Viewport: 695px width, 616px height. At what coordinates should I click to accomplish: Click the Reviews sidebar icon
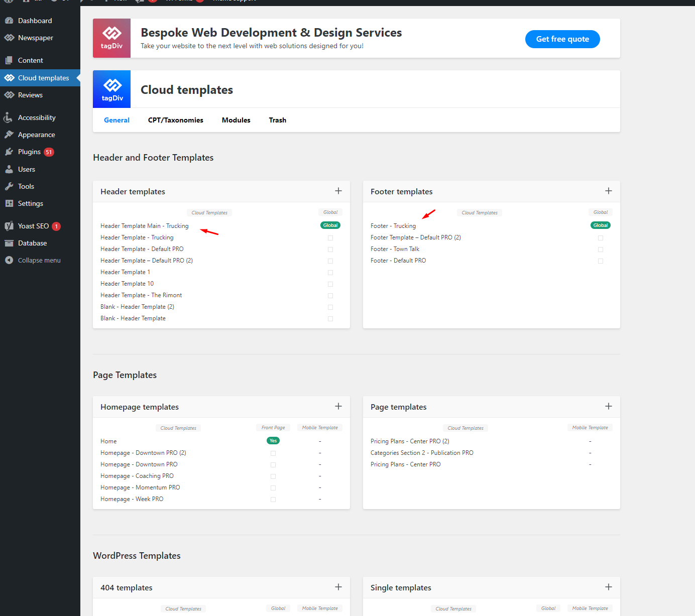pyautogui.click(x=9, y=95)
